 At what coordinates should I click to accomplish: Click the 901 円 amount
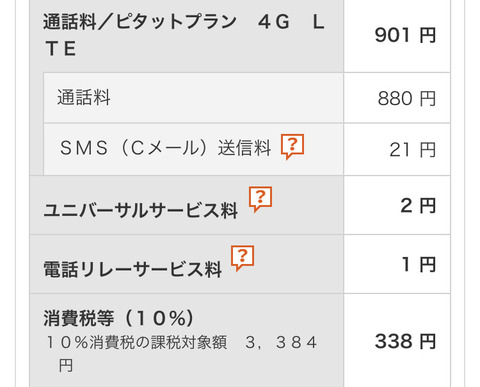tap(405, 35)
